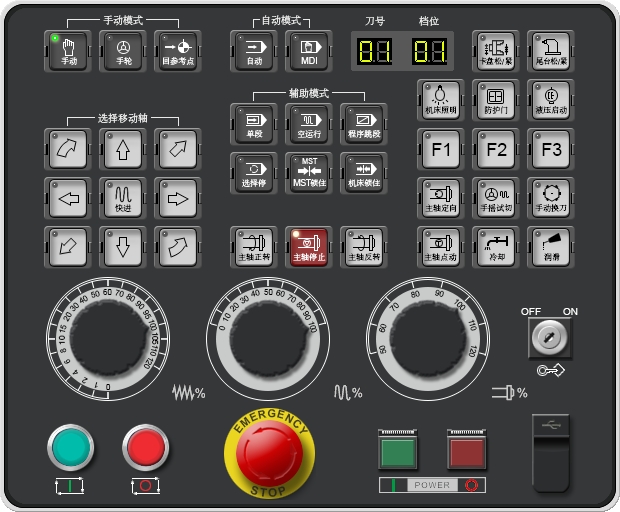This screenshot has height=512, width=620.
Task: Turn on coolant (冷却) button
Action: pyautogui.click(x=495, y=246)
